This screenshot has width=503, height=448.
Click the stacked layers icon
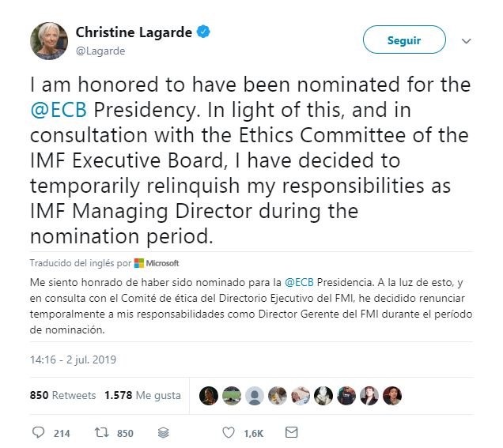click(163, 432)
